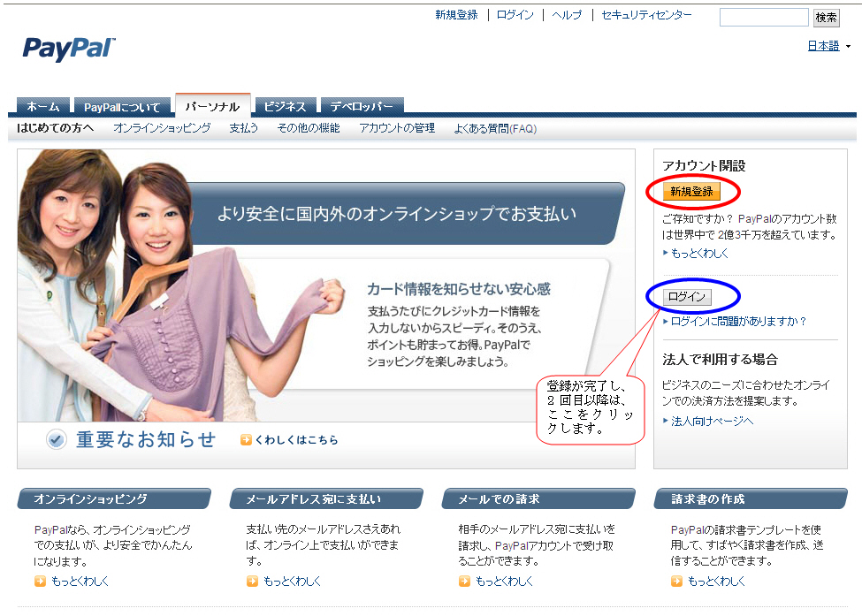
Task: Click the orange arrow icon under オンラインショッピング
Action: click(40, 581)
